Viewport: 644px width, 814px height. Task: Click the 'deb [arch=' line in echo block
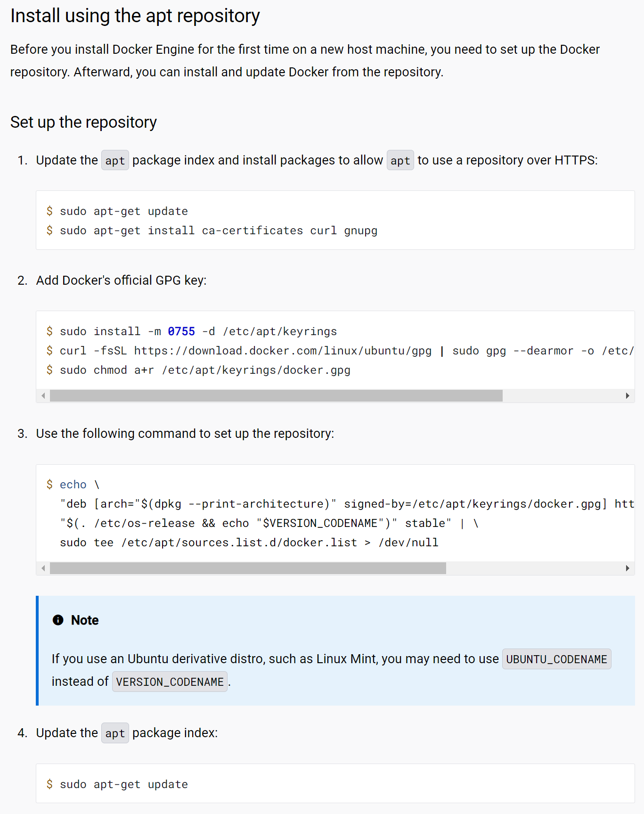347,504
